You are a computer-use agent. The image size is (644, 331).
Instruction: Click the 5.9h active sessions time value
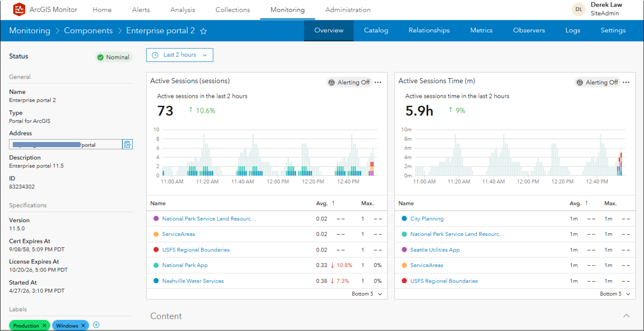pos(420,111)
